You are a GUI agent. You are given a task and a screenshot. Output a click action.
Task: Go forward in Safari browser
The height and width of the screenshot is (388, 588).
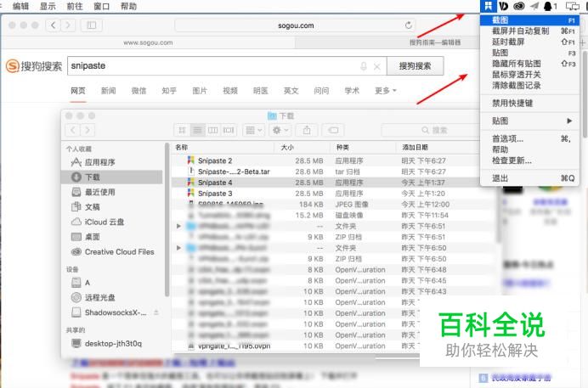tap(68, 25)
